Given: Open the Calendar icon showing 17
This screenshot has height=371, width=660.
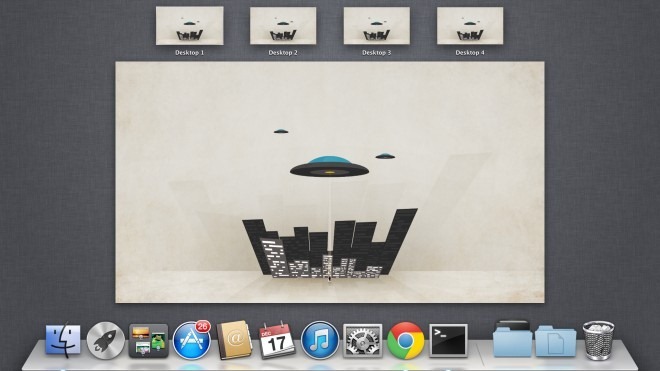Looking at the screenshot, I should [x=277, y=340].
